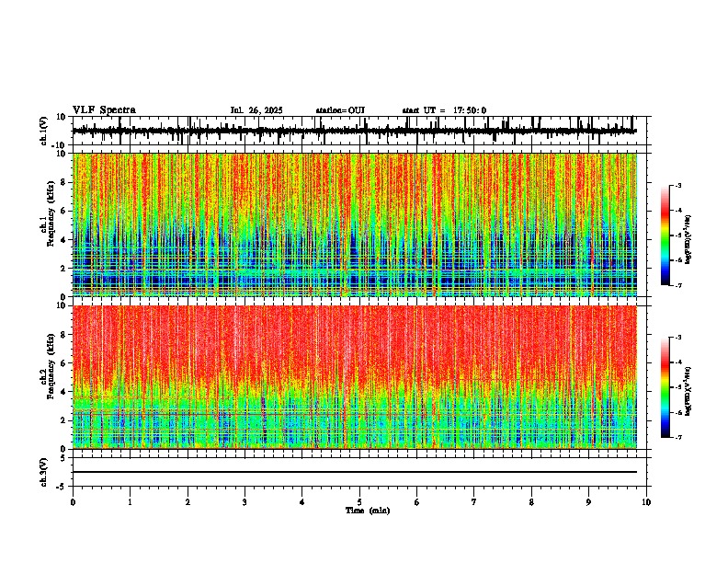Select the "start UT = 17:50:0" text

(444, 110)
